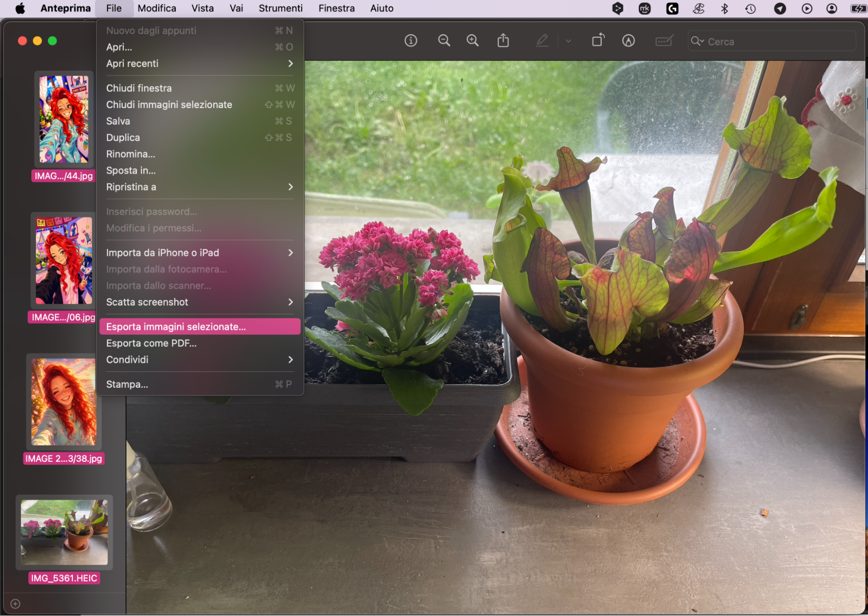This screenshot has height=616, width=868.
Task: Click the IMAGE 2…3/38.jpg file name label
Action: coord(64,459)
